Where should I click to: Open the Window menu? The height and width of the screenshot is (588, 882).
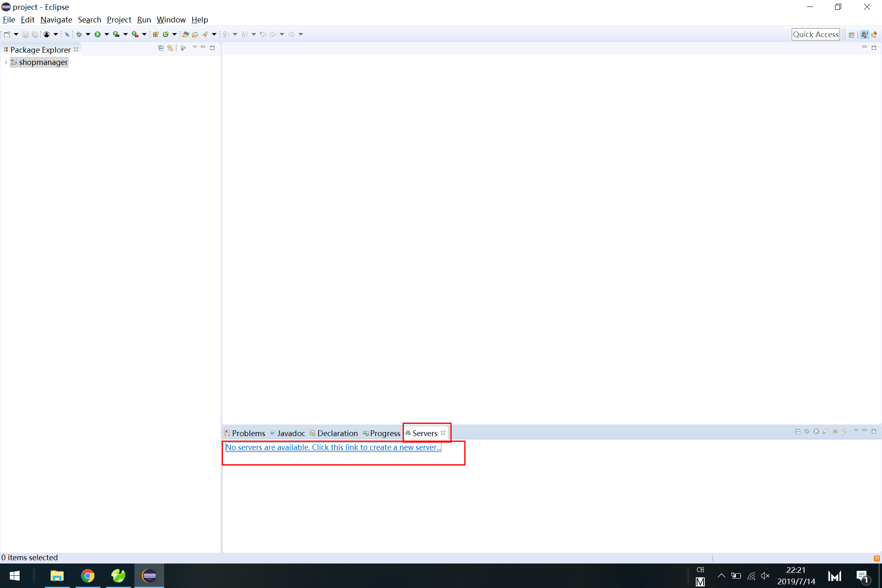[171, 20]
